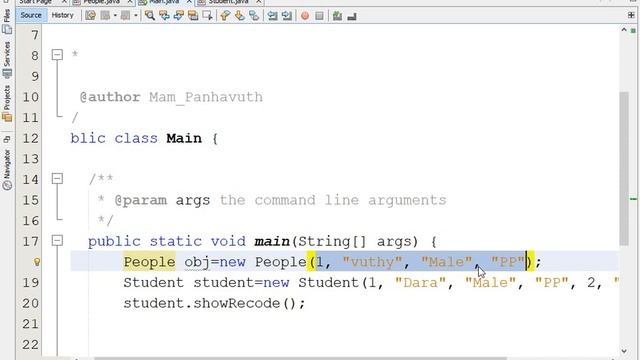The image size is (640, 360).
Task: Jump to Next Bookmark icon
Action: tap(240, 16)
